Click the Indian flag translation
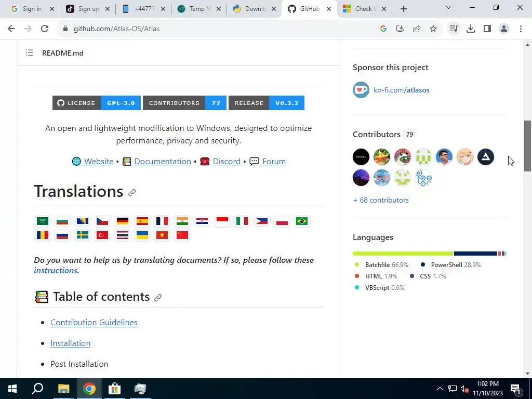 (x=182, y=221)
